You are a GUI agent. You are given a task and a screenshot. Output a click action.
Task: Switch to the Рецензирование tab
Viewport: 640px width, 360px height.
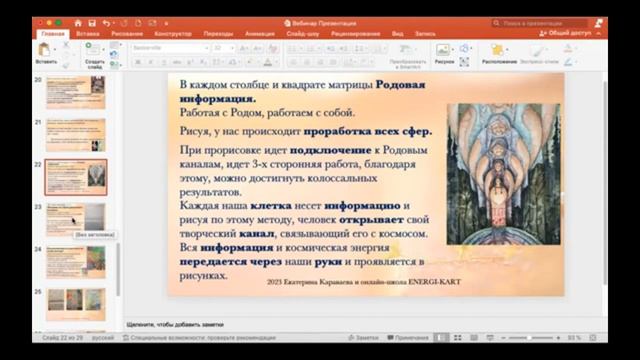pyautogui.click(x=356, y=34)
